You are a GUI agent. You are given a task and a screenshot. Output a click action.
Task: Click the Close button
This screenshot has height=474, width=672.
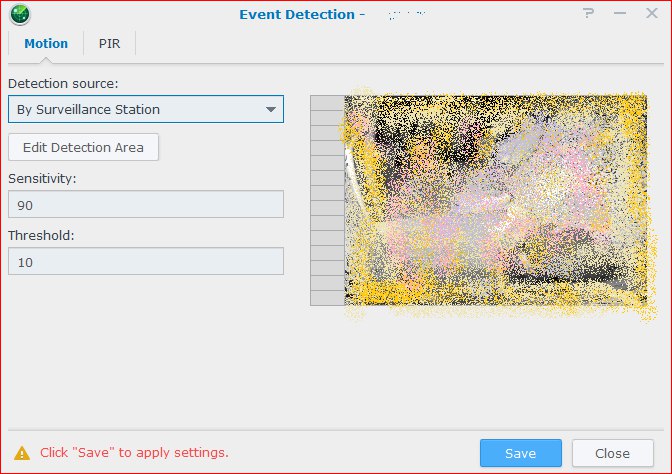[612, 453]
